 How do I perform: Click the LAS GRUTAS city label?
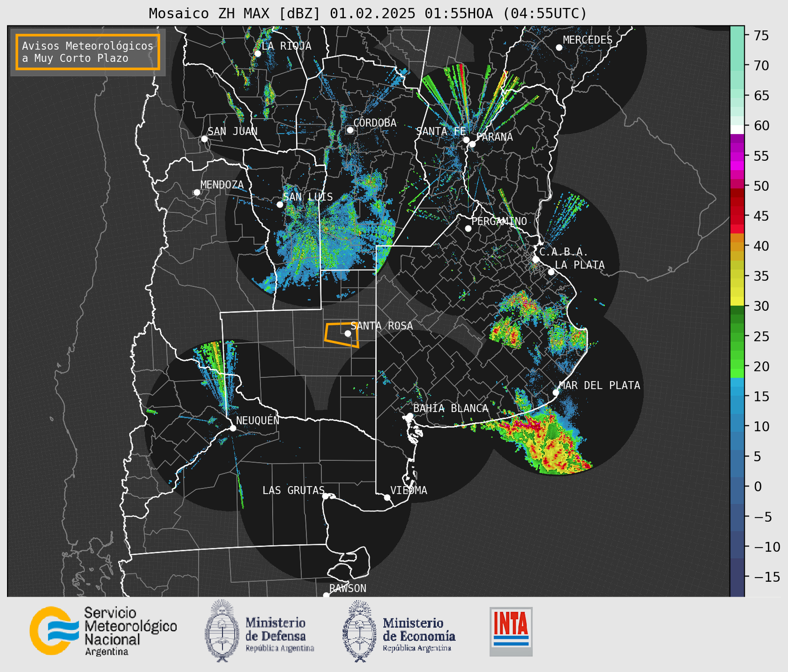click(293, 491)
